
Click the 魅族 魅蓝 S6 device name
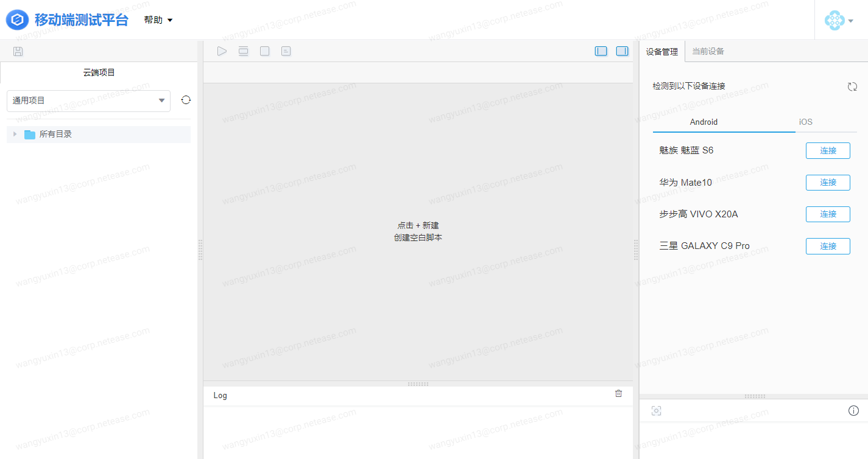point(686,150)
